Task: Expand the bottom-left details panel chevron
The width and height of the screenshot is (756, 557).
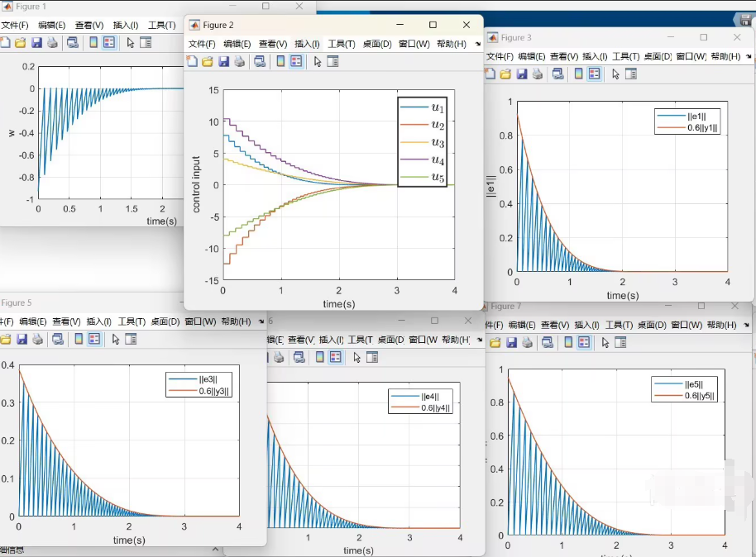Action: [215, 549]
